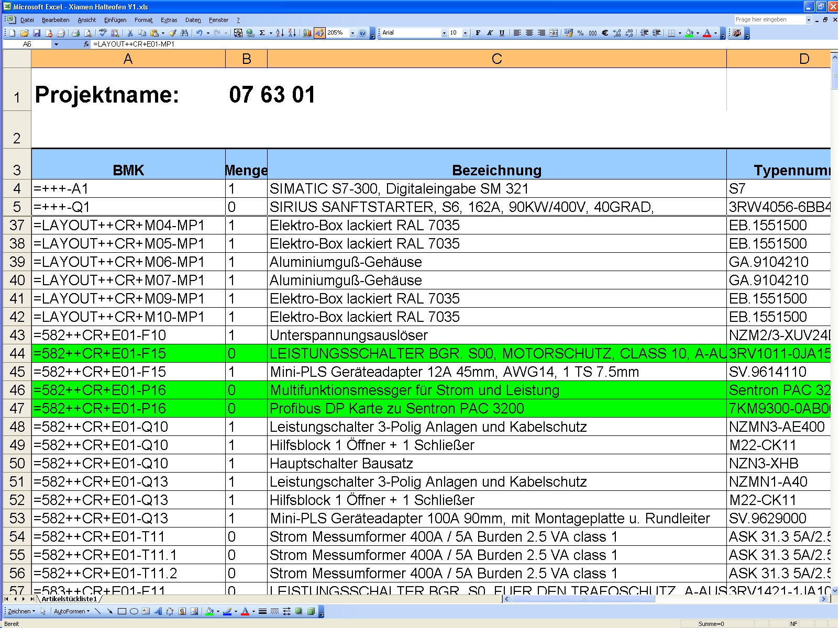Cut selection with the scissors icon

click(x=130, y=33)
